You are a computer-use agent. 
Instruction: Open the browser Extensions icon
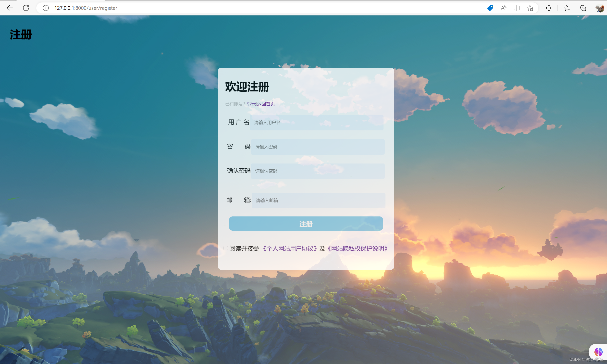[549, 8]
